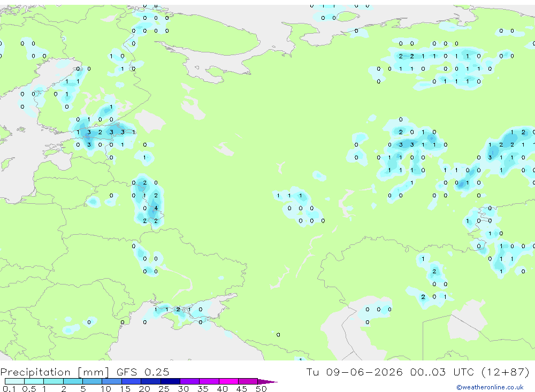Click the 45–50 mm legend color swatch

pos(248,381)
